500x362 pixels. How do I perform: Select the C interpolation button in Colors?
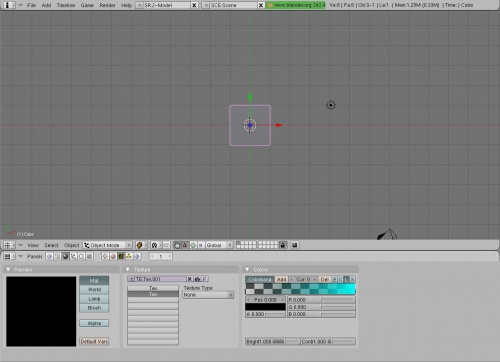click(x=341, y=280)
